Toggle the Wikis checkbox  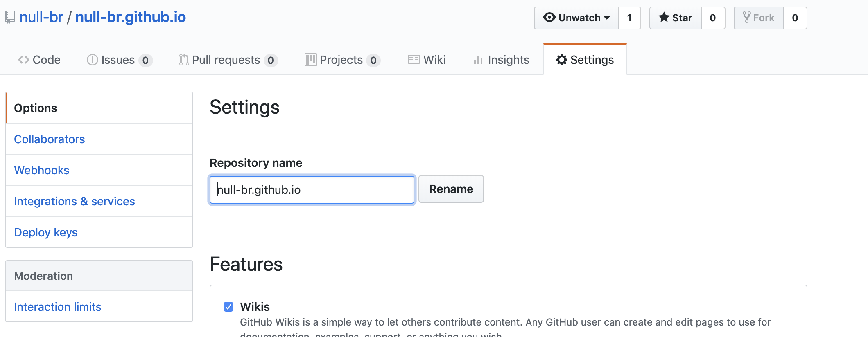(x=228, y=307)
